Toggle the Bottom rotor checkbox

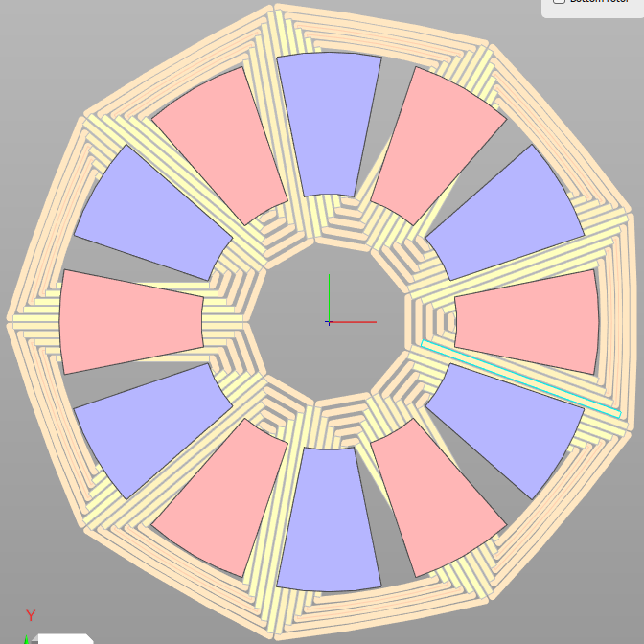coord(559,1)
